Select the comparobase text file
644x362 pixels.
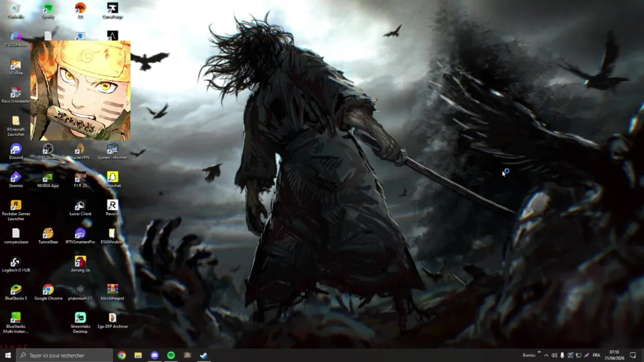(x=16, y=236)
